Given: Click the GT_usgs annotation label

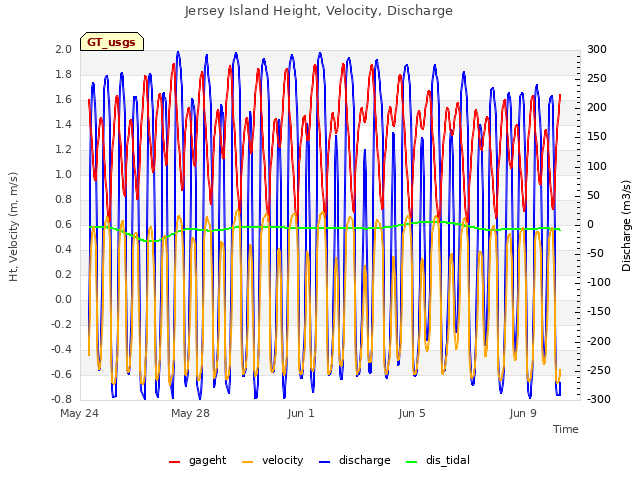Looking at the screenshot, I should click(112, 42).
